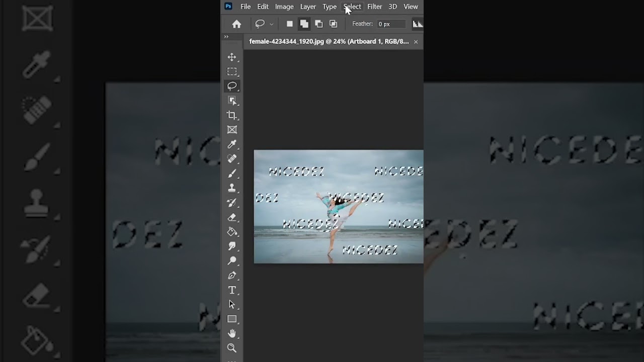Select the Brush tool
Image resolution: width=644 pixels, height=362 pixels.
[x=232, y=173]
